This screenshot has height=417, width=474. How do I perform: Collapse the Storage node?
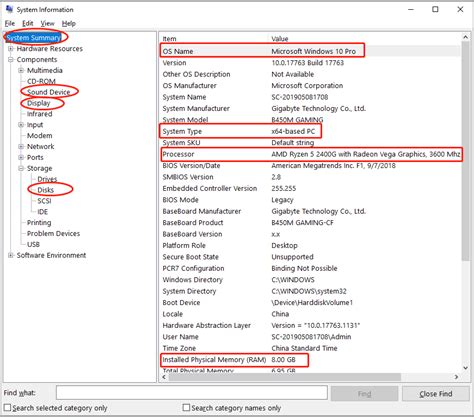click(x=21, y=168)
